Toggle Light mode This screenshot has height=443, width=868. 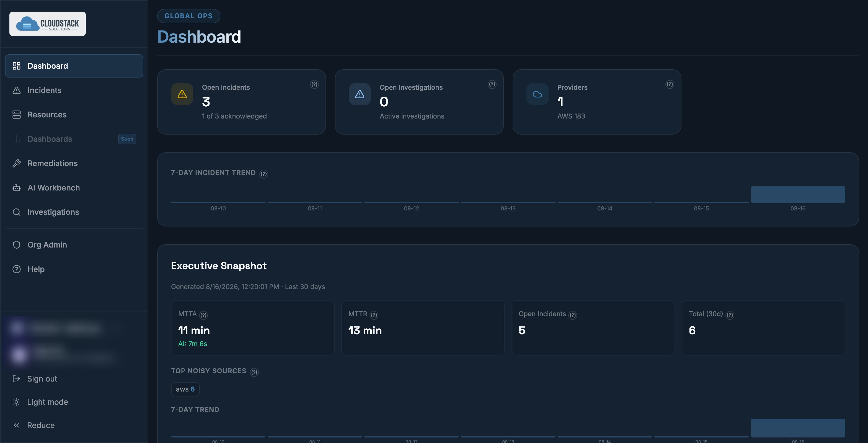click(x=74, y=402)
